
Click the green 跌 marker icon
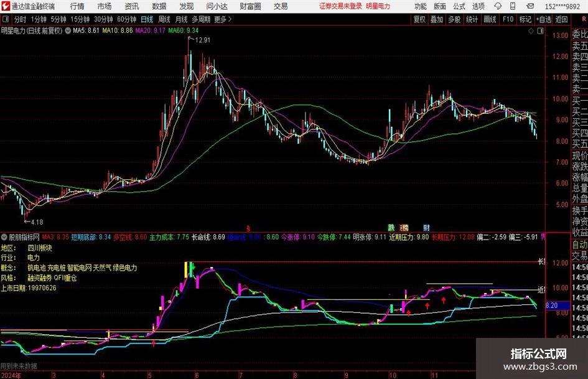391,227
